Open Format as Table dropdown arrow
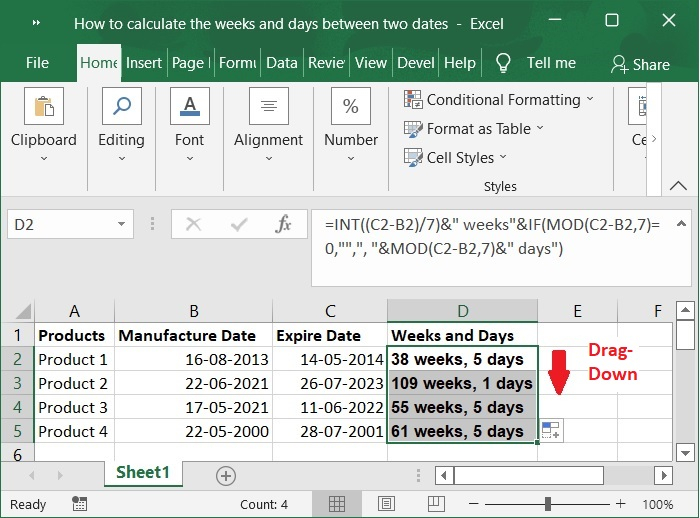The height and width of the screenshot is (518, 700). 540,128
